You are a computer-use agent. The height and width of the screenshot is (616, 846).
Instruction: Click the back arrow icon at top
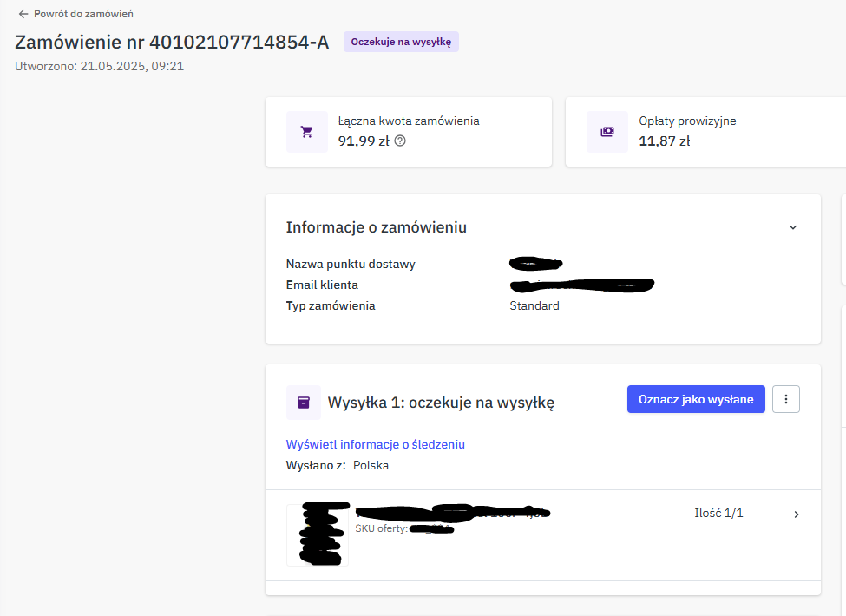pos(23,14)
